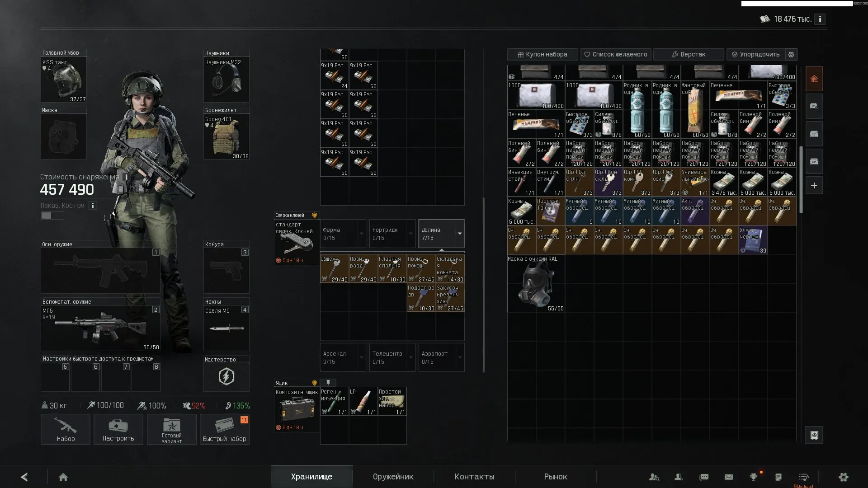The width and height of the screenshot is (868, 488).
Task: Open the music playlist icon
Action: point(803,477)
